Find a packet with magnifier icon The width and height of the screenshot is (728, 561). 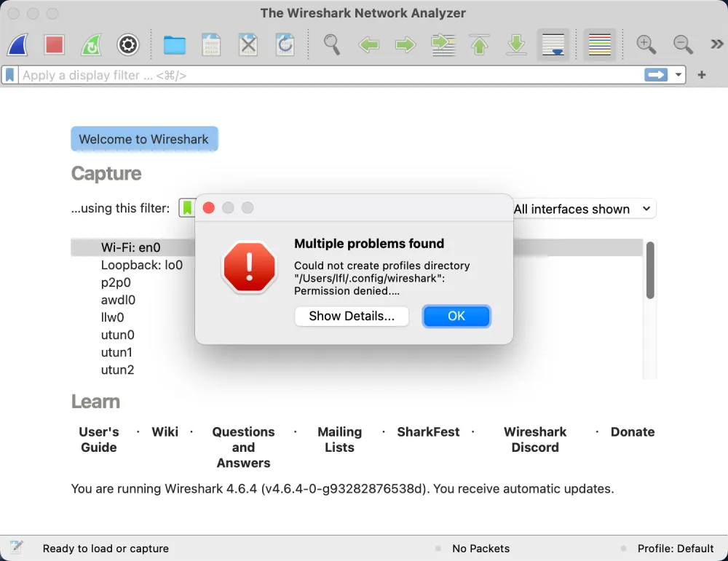pyautogui.click(x=331, y=45)
